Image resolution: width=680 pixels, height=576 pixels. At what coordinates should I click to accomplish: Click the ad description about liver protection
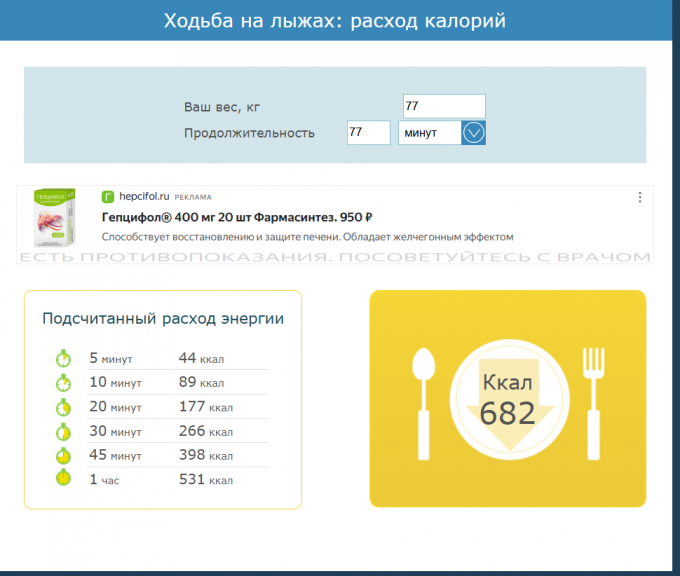pyautogui.click(x=307, y=237)
